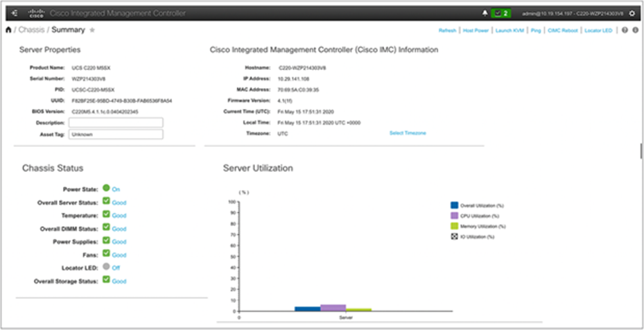Viewport: 644px width, 330px height.
Task: Click the Locator LED Off link
Action: (x=116, y=268)
